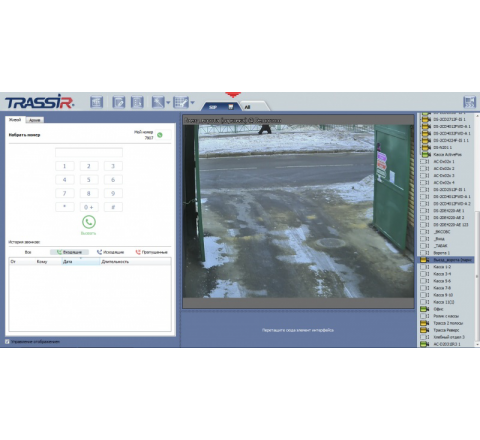Select the Пропущенные missed calls filter
Image resolution: width=480 pixels, height=440 pixels.
(x=151, y=252)
